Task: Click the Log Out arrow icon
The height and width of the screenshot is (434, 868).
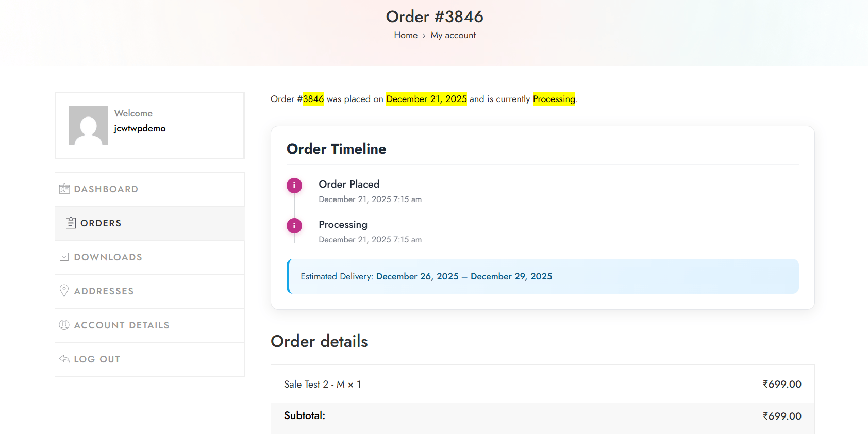Action: coord(64,359)
